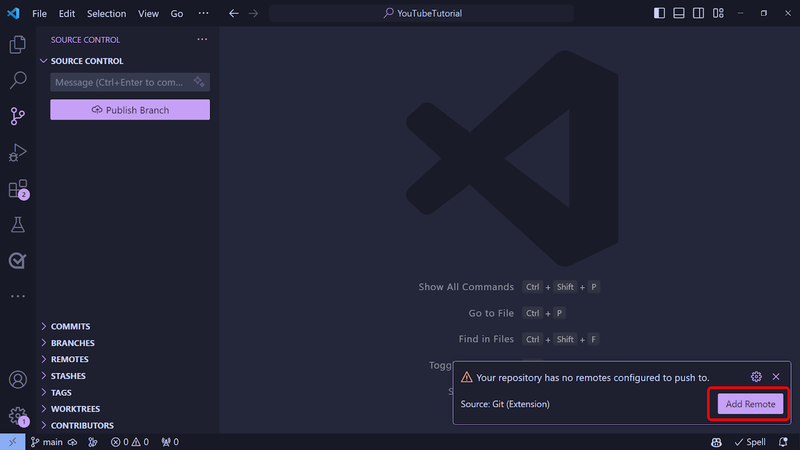Open the Extensions view with badge 2
The height and width of the screenshot is (450, 800).
point(18,189)
